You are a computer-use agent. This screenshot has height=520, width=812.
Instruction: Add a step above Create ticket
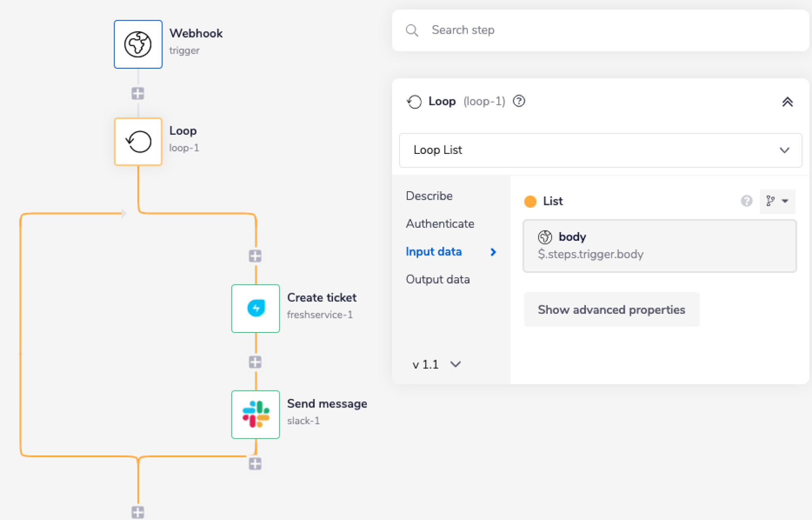[x=255, y=256]
